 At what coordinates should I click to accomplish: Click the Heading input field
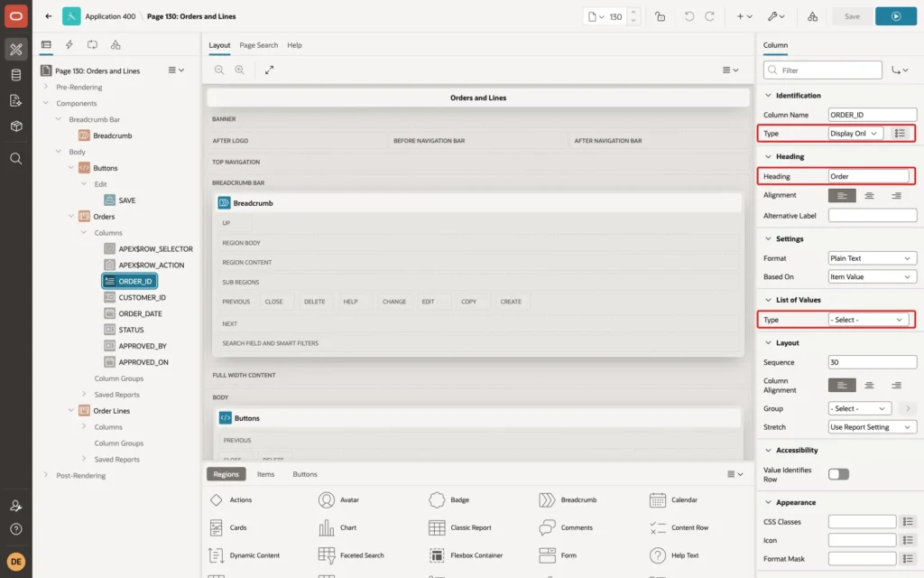tap(869, 176)
